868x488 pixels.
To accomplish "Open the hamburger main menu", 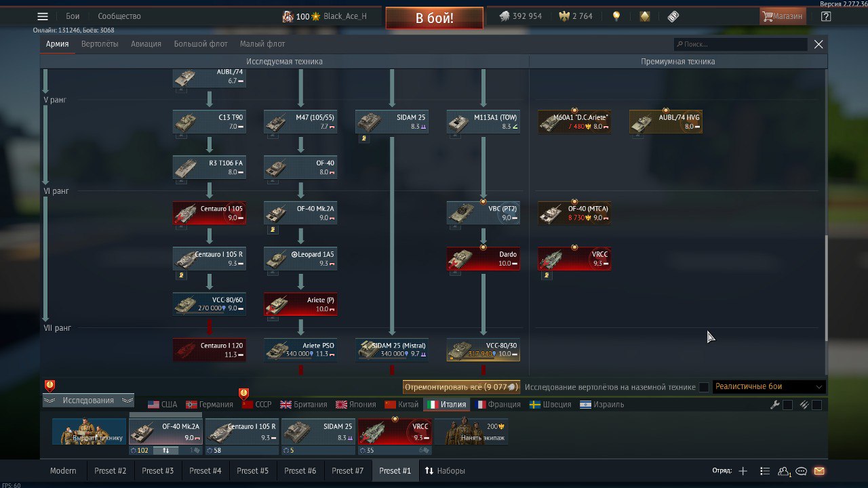I will tap(43, 16).
